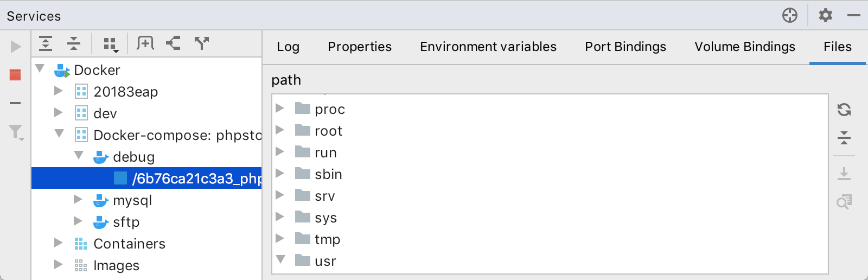868x280 pixels.
Task: Select the sftp service in tree
Action: coord(126,222)
